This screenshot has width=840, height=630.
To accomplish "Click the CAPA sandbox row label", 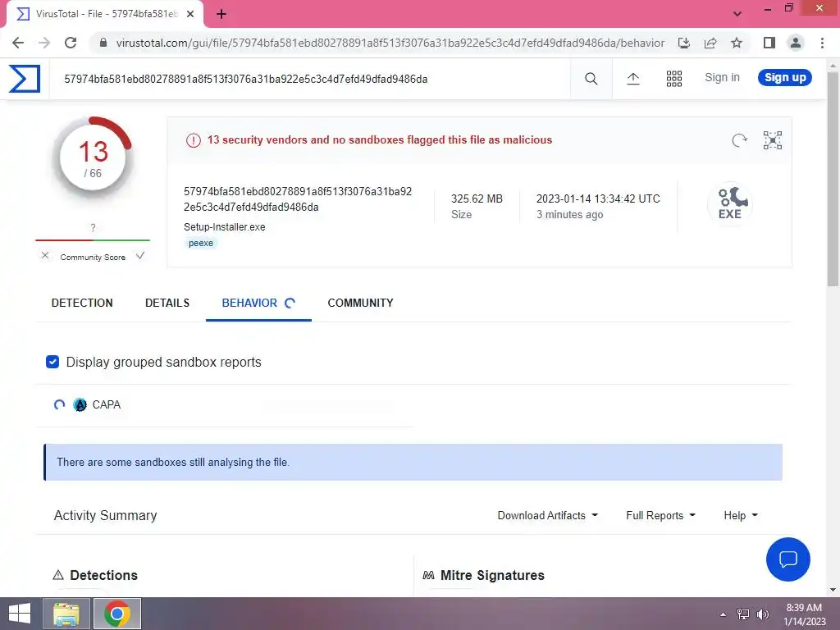I will (x=107, y=405).
